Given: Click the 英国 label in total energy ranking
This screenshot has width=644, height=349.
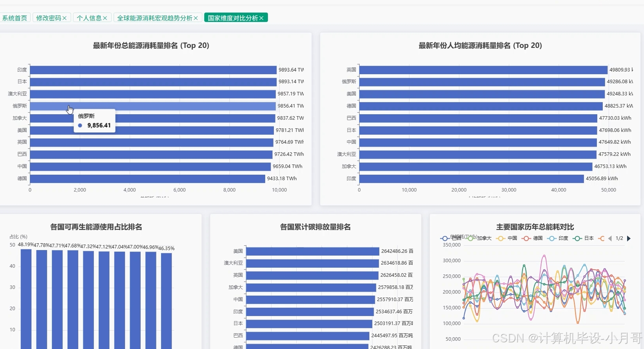Looking at the screenshot, I should [22, 142].
